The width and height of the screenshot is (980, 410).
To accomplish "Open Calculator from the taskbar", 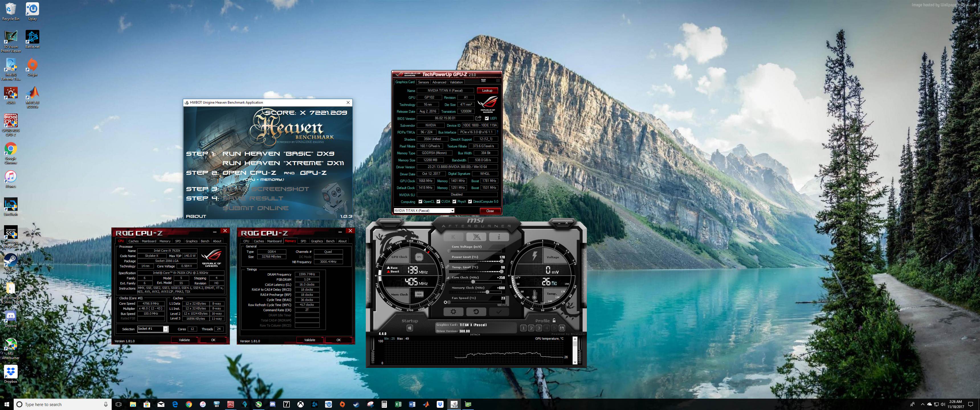I will 384,404.
